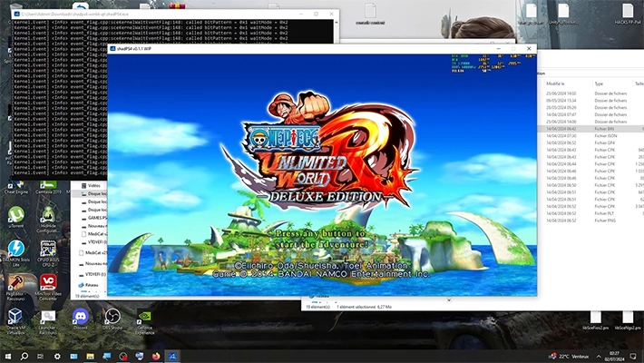Open Firefox from the taskbar
Image resolution: width=644 pixels, height=363 pixels.
156,356
